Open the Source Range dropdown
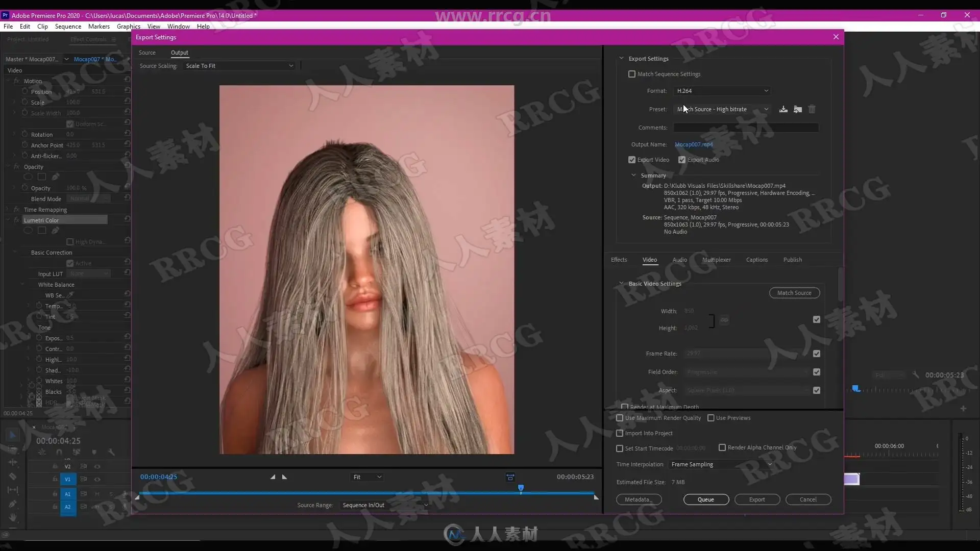 point(385,505)
